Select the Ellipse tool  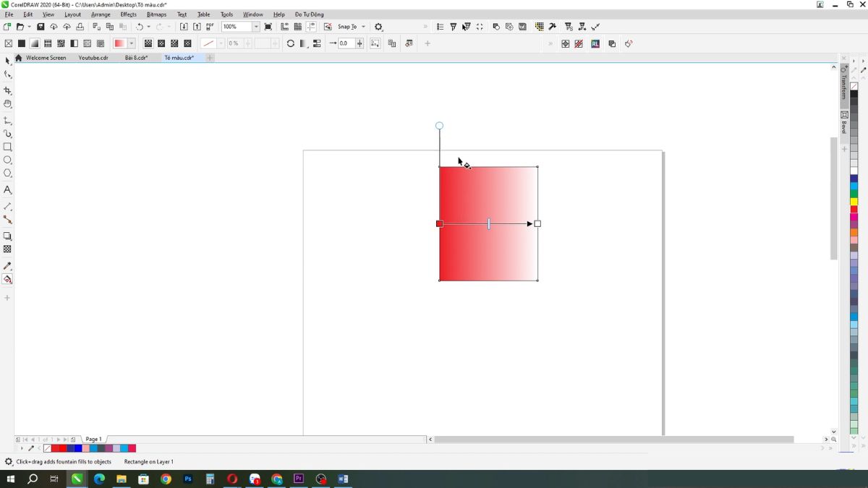point(7,160)
